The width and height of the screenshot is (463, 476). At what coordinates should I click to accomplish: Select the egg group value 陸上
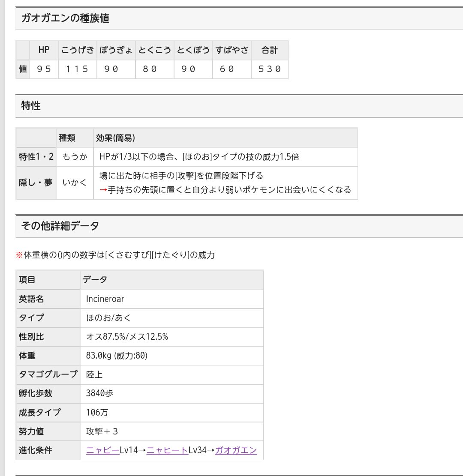(x=94, y=374)
